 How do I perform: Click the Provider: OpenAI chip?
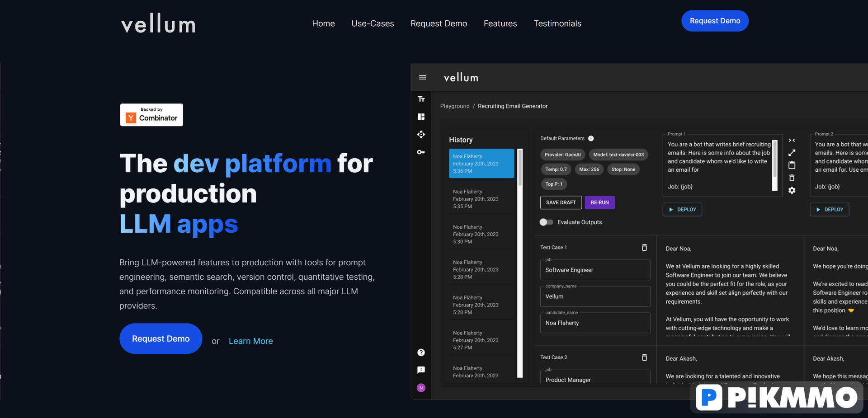562,155
